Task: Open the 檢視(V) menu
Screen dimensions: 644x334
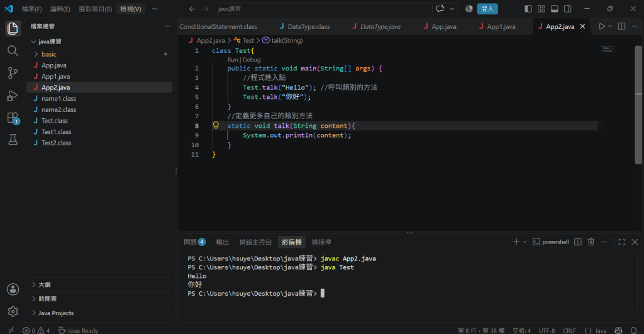Action: click(x=131, y=9)
